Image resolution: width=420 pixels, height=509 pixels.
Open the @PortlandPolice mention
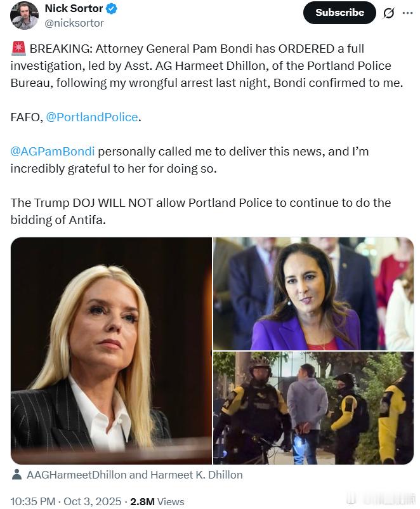point(92,117)
